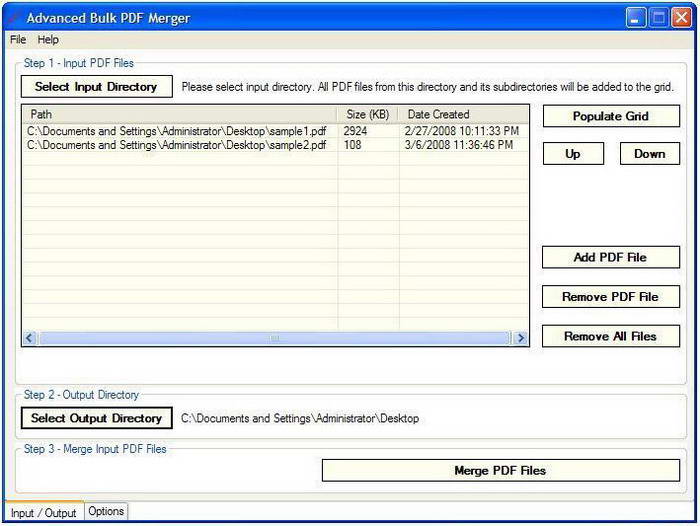Click the Remove PDF File button

611,296
